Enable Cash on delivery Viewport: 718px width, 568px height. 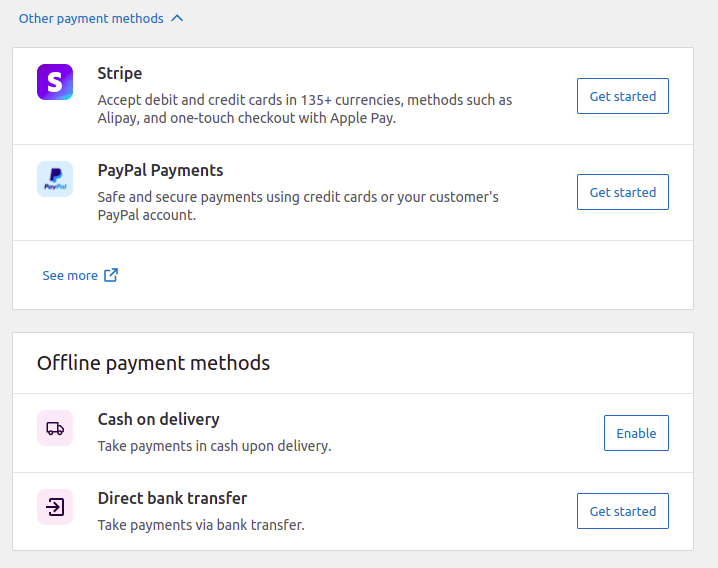point(636,433)
